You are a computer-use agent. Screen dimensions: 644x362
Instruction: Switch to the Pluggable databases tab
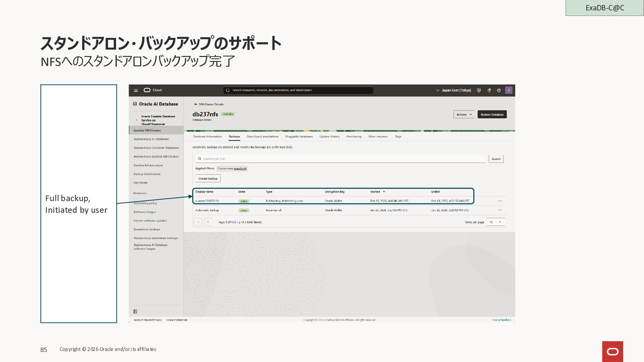pyautogui.click(x=299, y=136)
